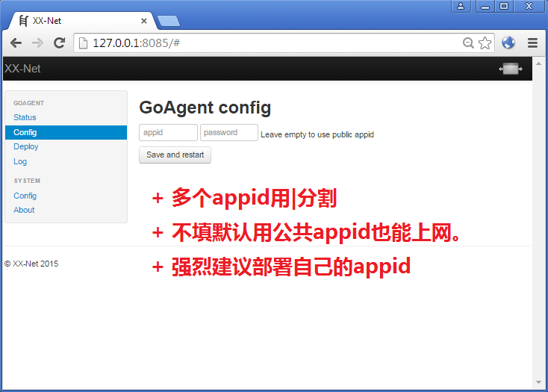Viewport: 548px width, 392px height.
Task: Click the proxy connection icon in navbar
Action: pos(510,69)
